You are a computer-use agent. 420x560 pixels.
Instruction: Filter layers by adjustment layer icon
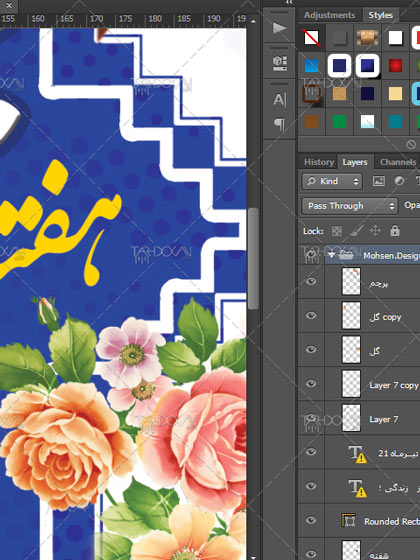[399, 181]
